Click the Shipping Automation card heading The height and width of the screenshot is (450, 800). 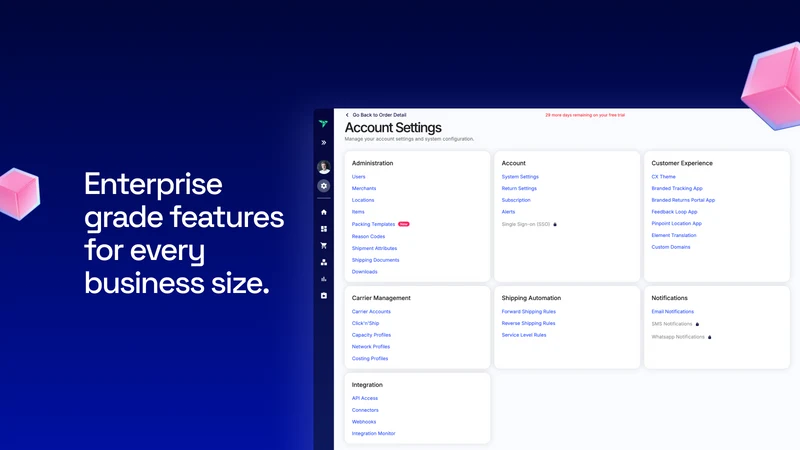531,298
